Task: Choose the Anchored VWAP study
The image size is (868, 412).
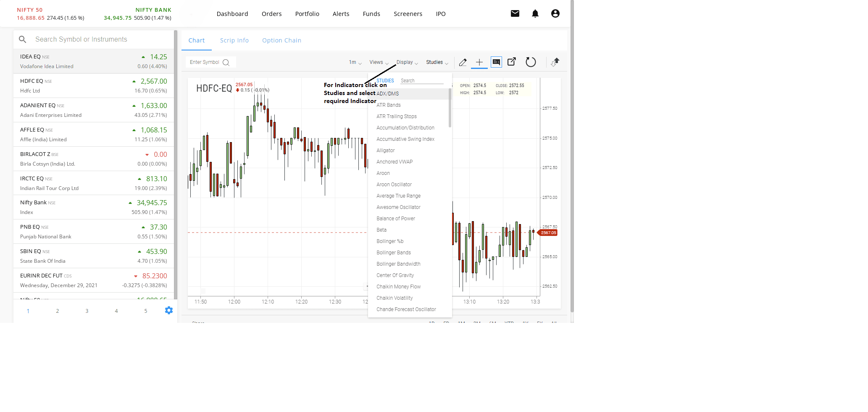Action: 395,162
